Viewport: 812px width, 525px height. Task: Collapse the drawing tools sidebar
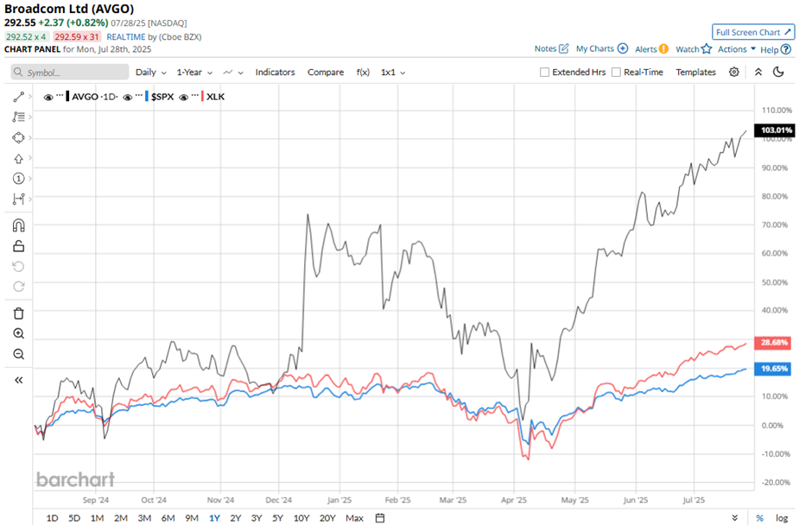point(19,380)
